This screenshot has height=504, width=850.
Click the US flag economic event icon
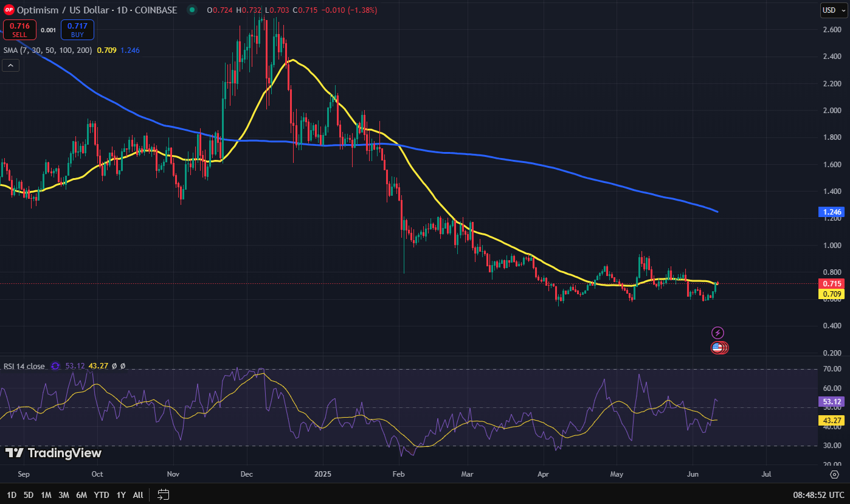point(717,348)
